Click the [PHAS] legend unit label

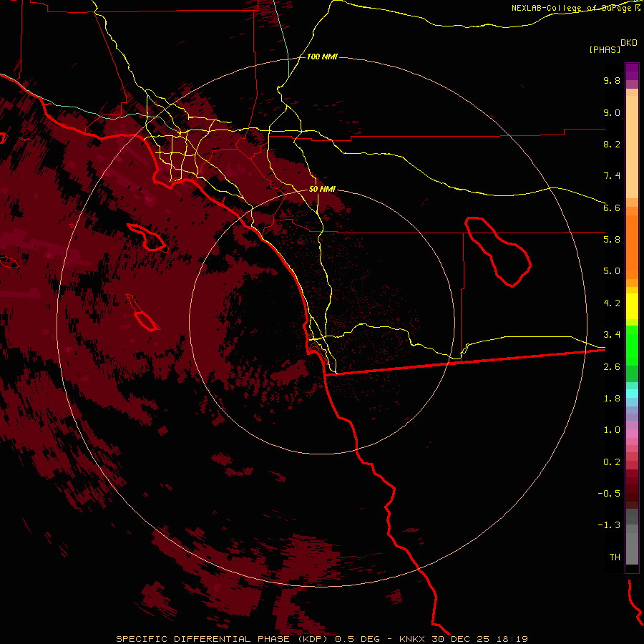(x=605, y=49)
